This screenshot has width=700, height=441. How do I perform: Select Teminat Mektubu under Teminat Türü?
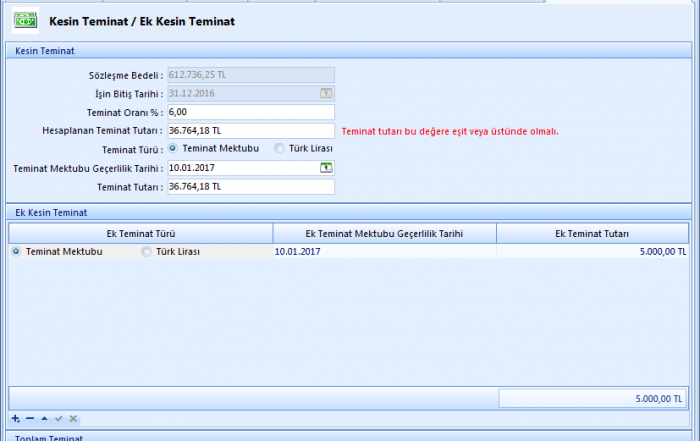175,148
